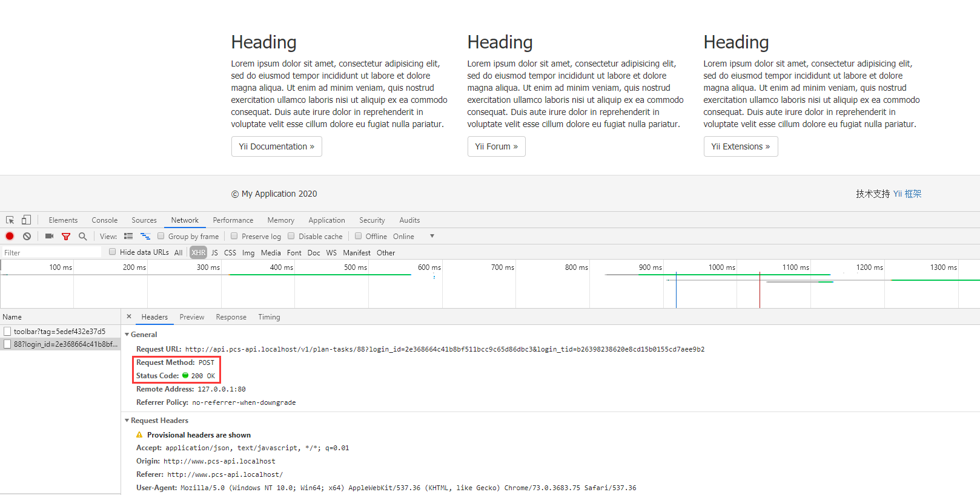Image resolution: width=980 pixels, height=495 pixels.
Task: Show the waterfall overview icon
Action: click(145, 237)
